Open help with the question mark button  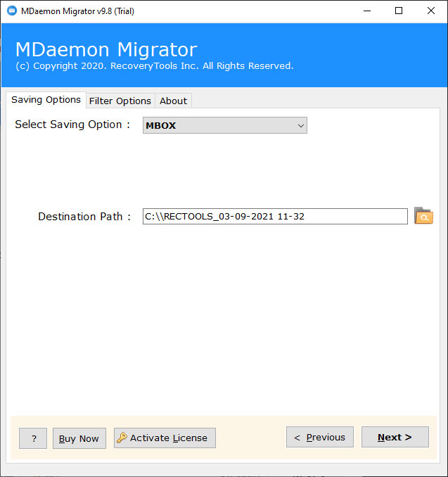(x=33, y=438)
